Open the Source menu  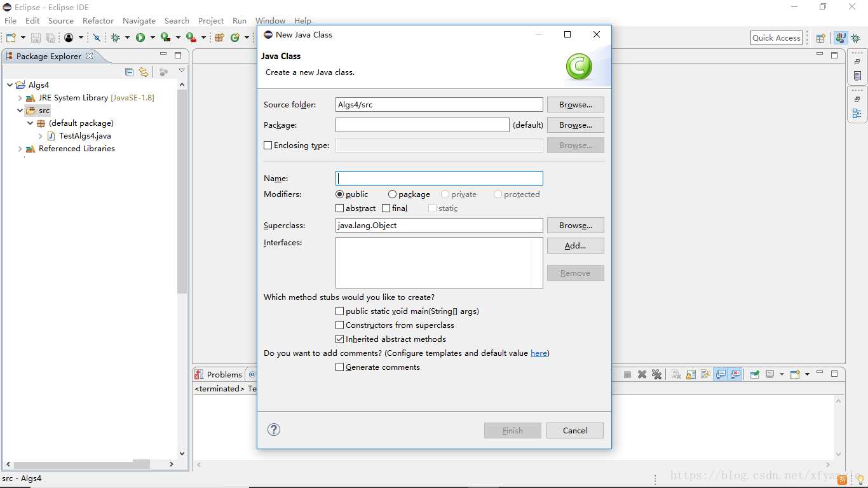(x=61, y=21)
